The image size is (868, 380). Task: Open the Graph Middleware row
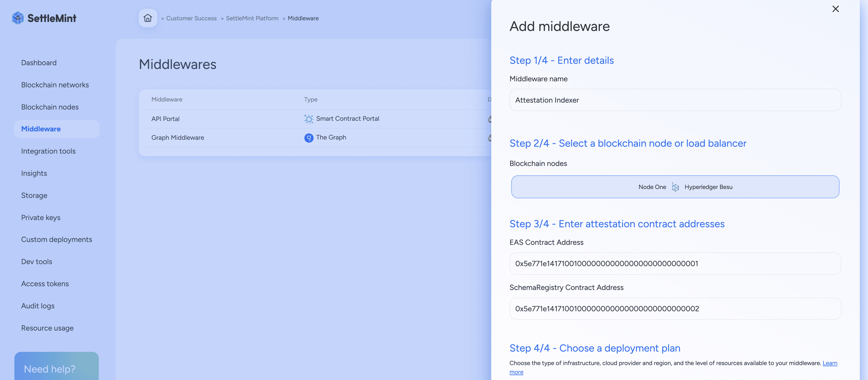[x=317, y=138]
